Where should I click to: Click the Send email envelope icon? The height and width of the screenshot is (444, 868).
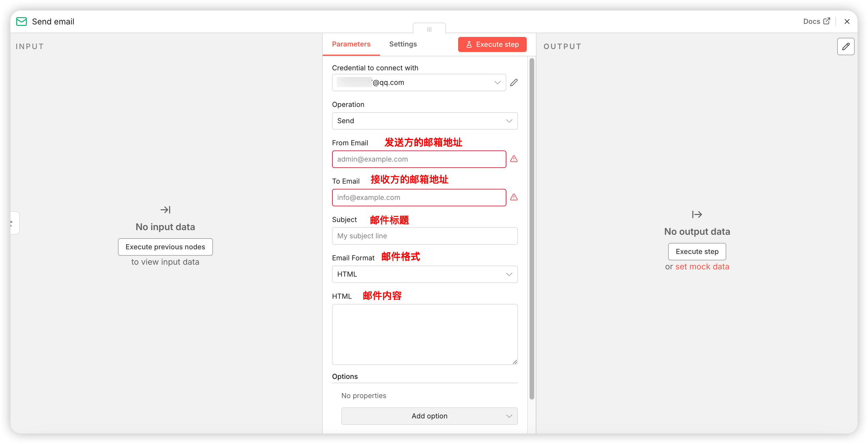pos(21,22)
